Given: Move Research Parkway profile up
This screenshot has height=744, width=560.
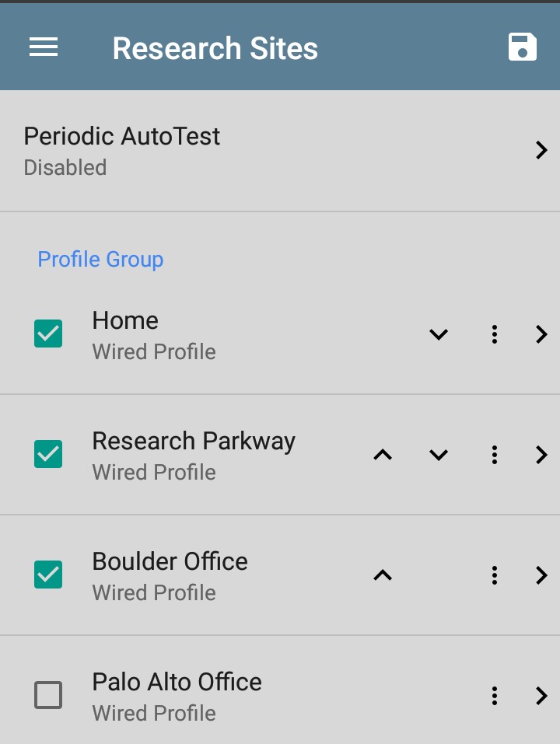Looking at the screenshot, I should pos(383,455).
